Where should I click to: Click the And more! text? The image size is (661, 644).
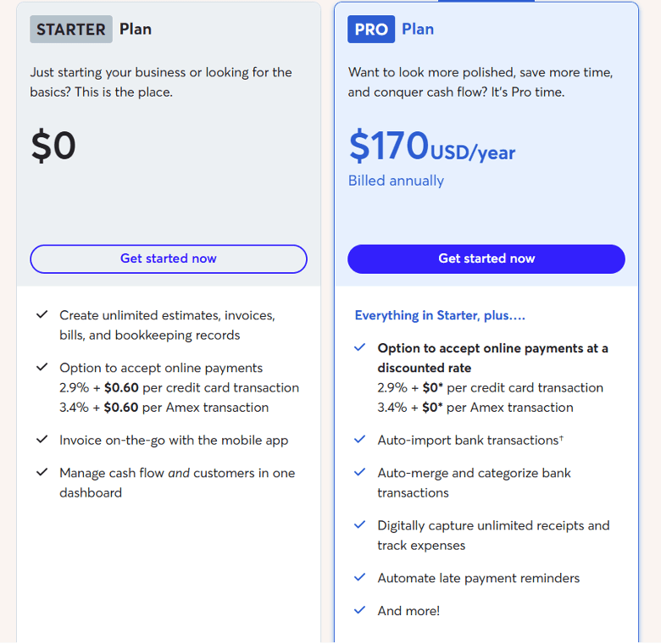[x=408, y=610]
